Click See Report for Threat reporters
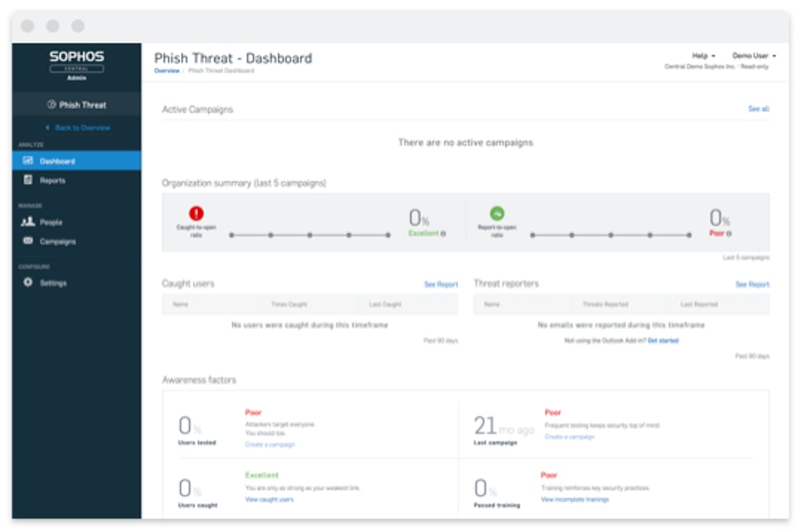The width and height of the screenshot is (801, 532). tap(752, 285)
